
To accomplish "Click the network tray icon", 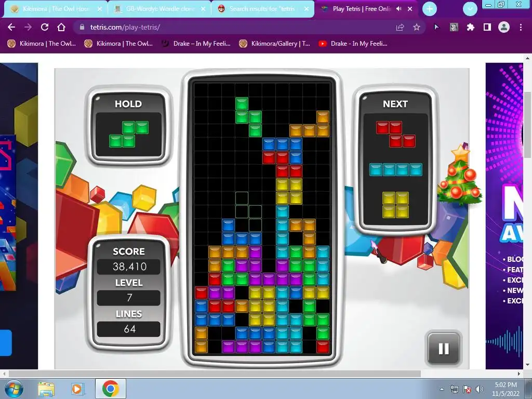I will tap(454, 389).
